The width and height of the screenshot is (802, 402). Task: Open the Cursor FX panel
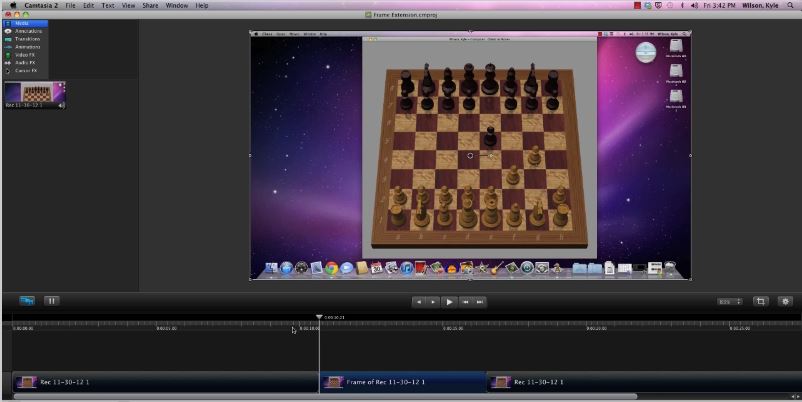click(23, 71)
